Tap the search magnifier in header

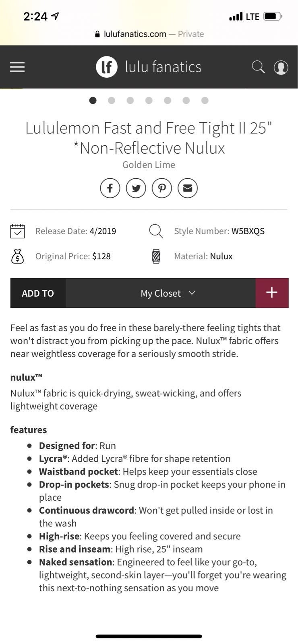(258, 67)
